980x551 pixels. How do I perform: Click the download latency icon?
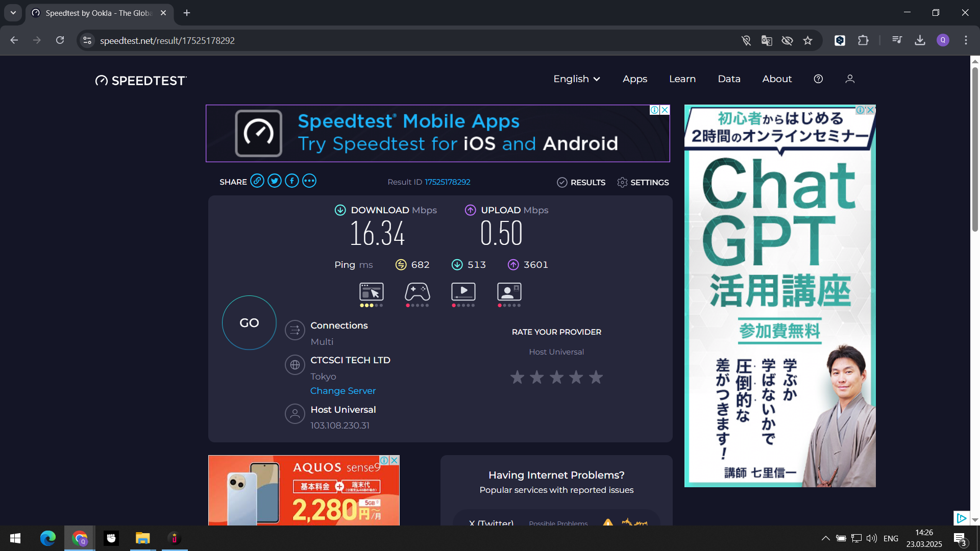point(457,265)
